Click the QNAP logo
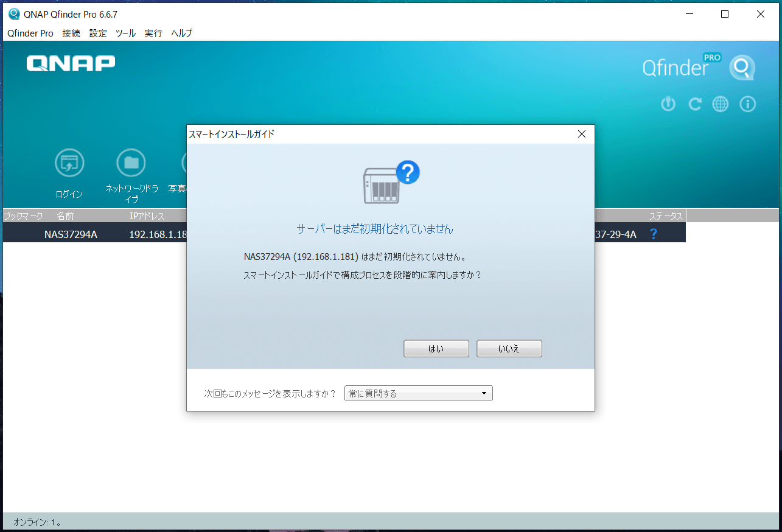 (71, 63)
